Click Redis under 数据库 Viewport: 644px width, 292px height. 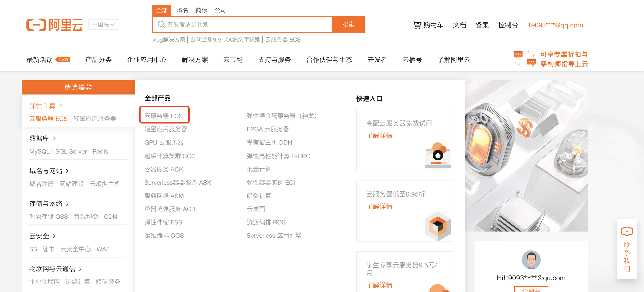click(100, 151)
